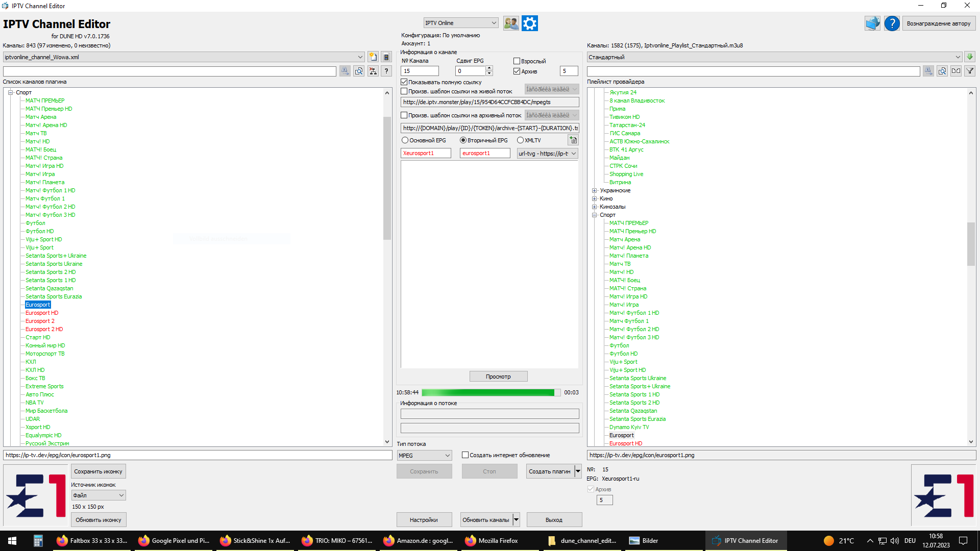Click the compare two pages icon
Viewport: 980px width, 551px height.
[956, 71]
